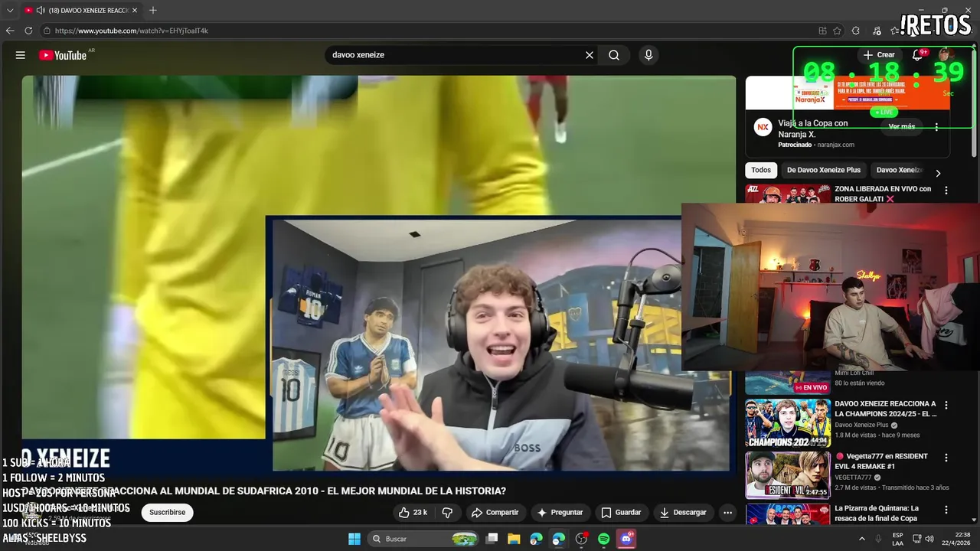
Task: Open Resident Evil 4 Remake thumbnail
Action: click(x=788, y=474)
